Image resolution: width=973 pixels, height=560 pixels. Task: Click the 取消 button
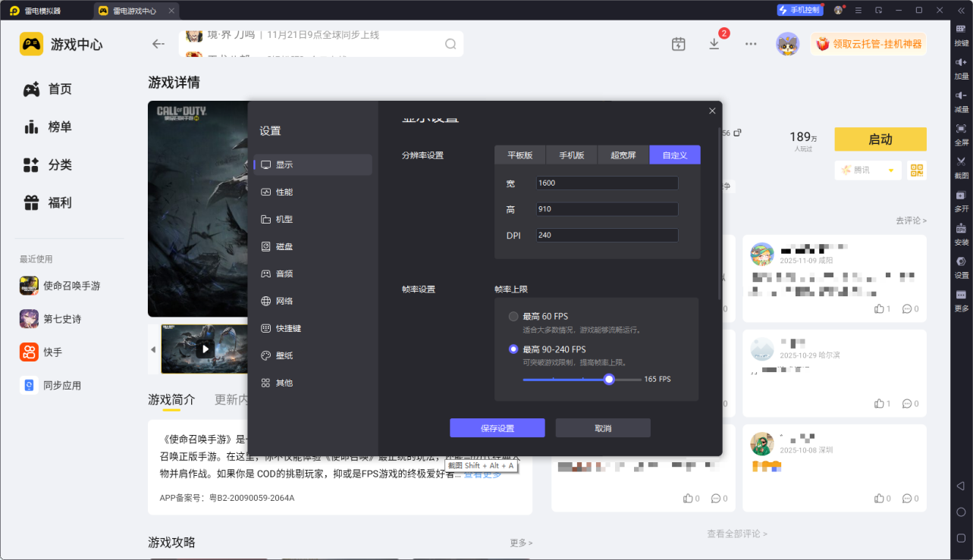(x=603, y=428)
